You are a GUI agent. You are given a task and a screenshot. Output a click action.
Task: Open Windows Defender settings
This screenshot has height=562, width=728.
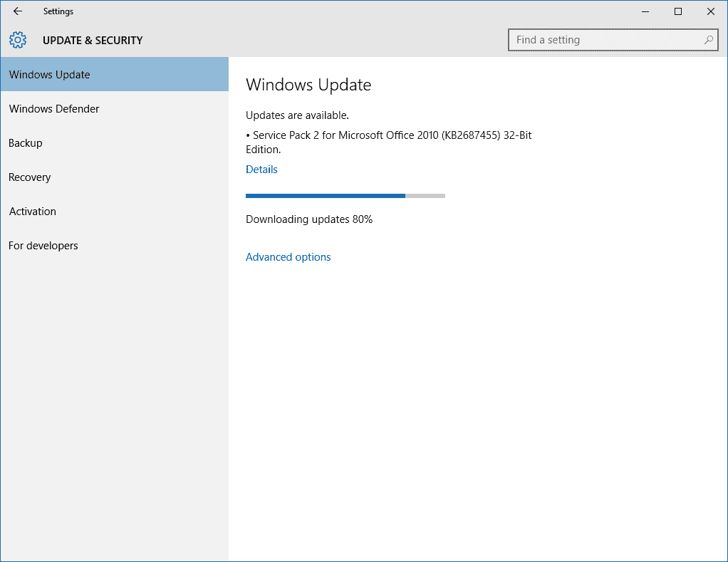click(x=114, y=108)
